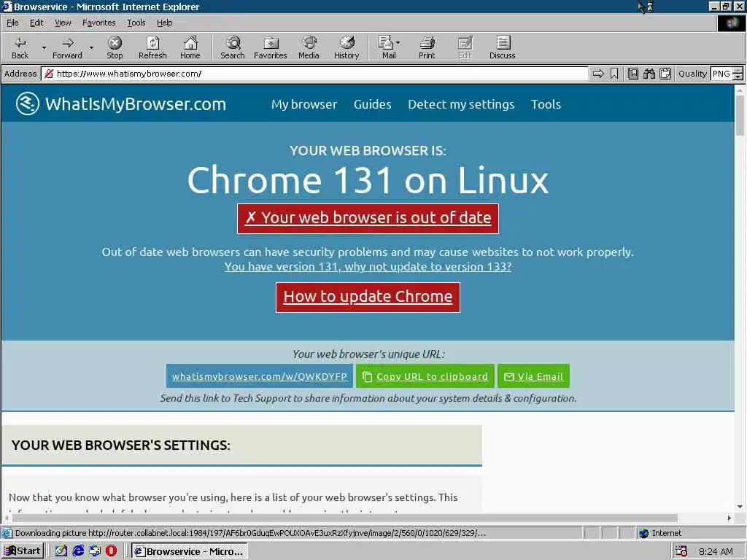Open the Forward history dropdown arrow
Viewport: 747px width, 560px height.
pos(91,47)
